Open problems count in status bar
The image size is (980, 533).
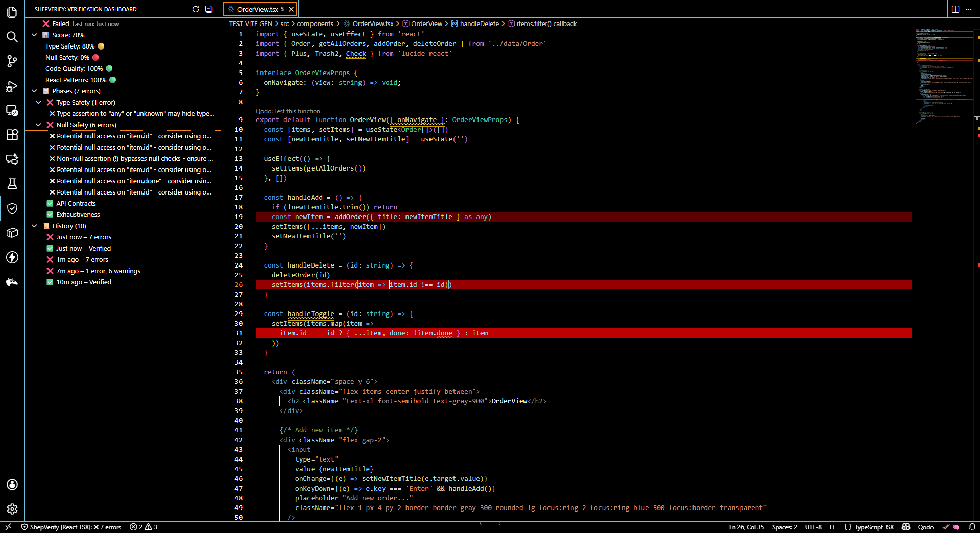(x=144, y=527)
